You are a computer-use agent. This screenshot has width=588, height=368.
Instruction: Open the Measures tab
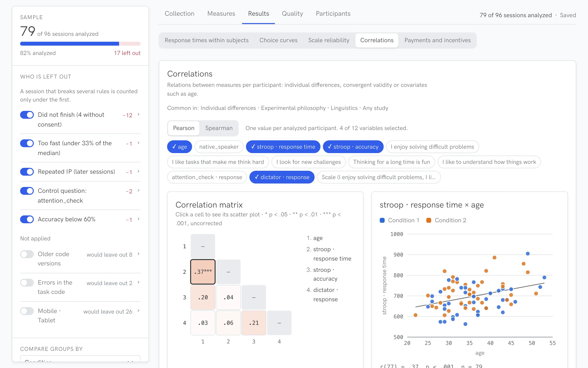(x=221, y=14)
